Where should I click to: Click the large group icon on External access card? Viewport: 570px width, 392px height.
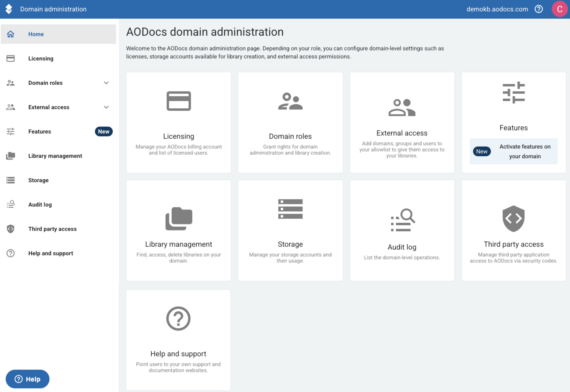point(402,107)
